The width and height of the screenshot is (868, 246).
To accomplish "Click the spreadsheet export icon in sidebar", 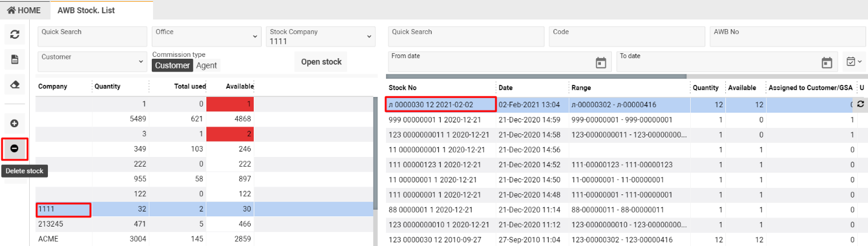I will pyautogui.click(x=15, y=60).
